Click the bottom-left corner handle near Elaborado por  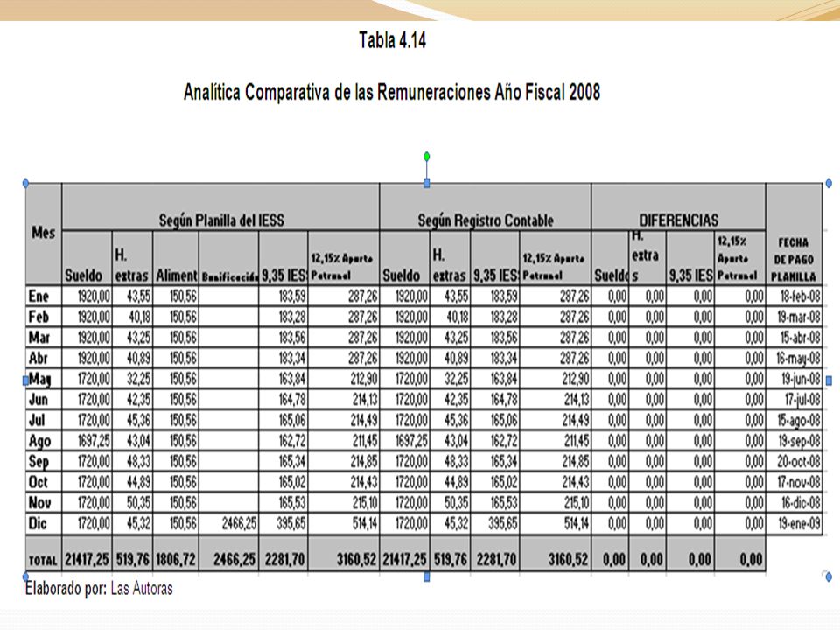tap(25, 577)
